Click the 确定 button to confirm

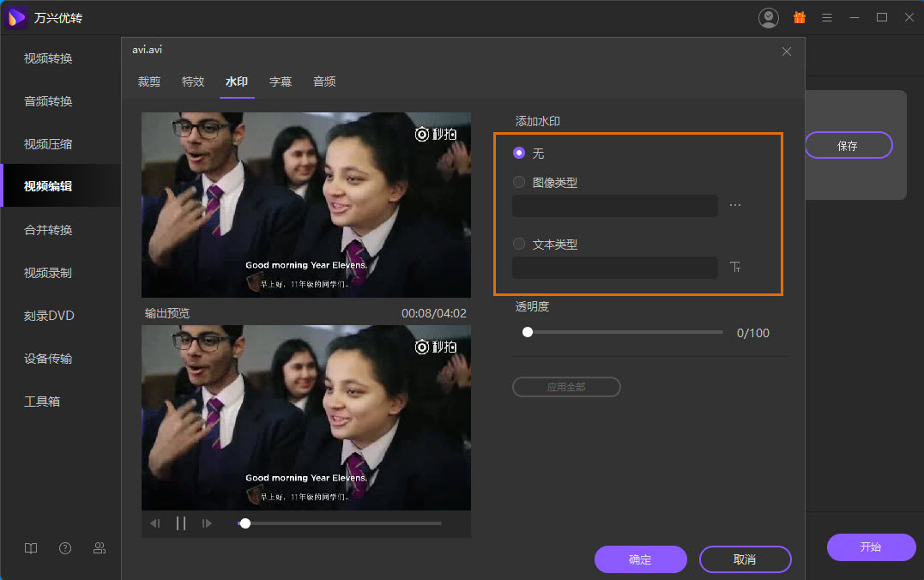pyautogui.click(x=640, y=559)
